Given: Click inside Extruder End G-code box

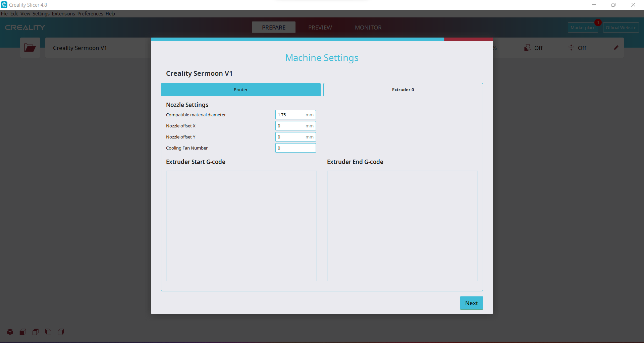Looking at the screenshot, I should tap(402, 226).
